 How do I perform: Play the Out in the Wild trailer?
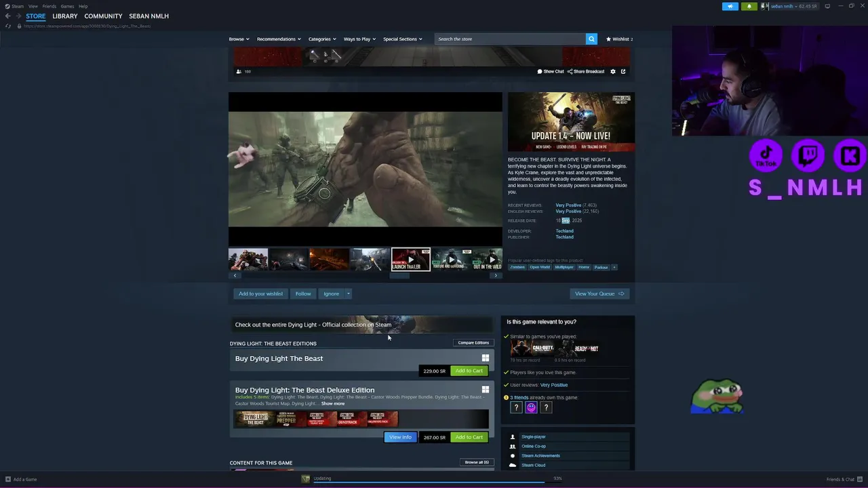488,260
